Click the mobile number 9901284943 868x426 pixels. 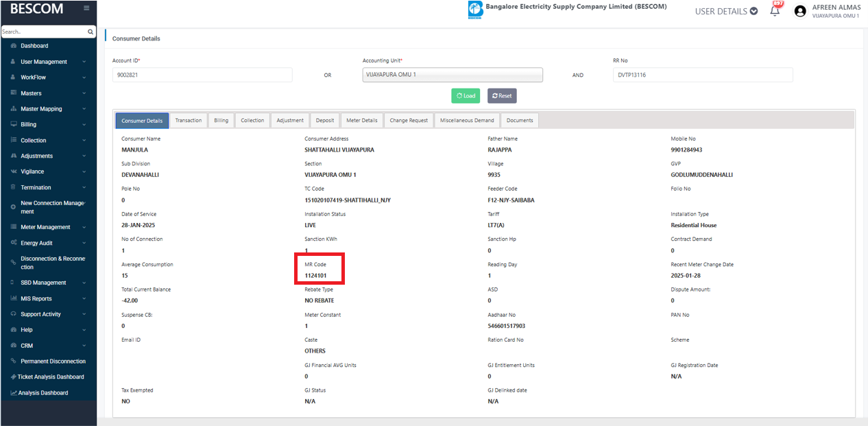(686, 150)
